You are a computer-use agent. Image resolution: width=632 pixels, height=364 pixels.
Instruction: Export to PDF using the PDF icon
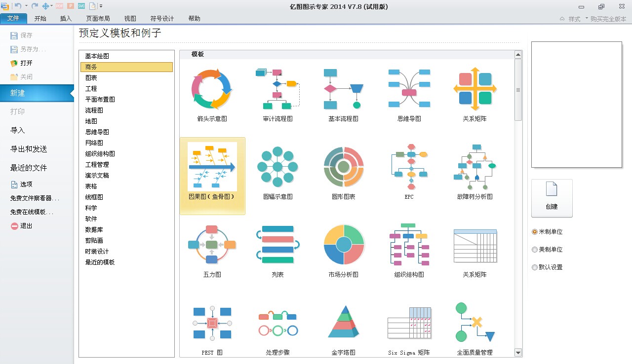click(x=59, y=6)
